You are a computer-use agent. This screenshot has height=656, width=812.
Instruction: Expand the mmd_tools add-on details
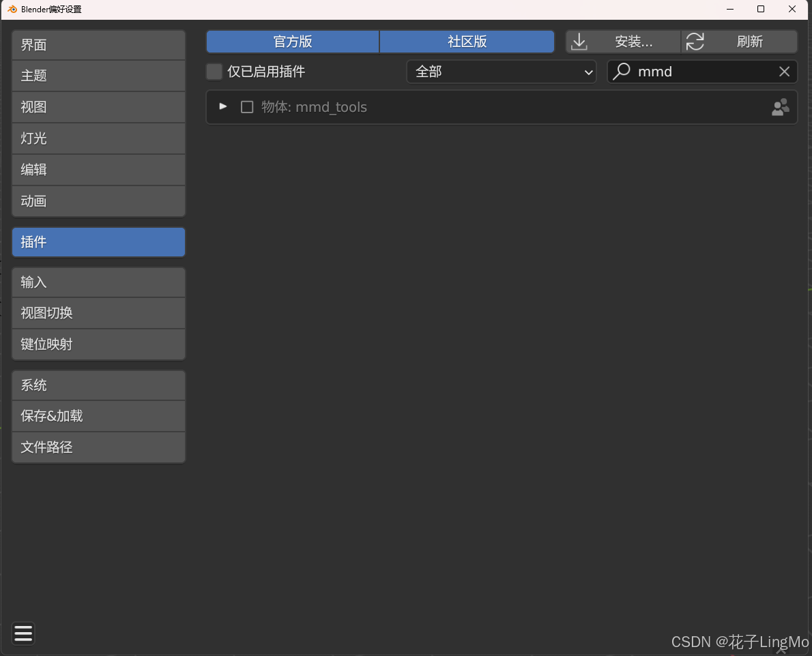[222, 106]
